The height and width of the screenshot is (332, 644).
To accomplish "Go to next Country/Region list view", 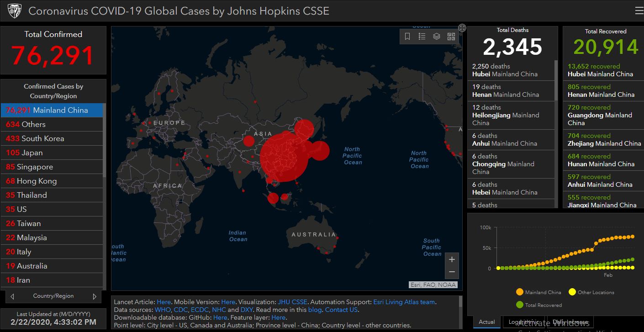I will pyautogui.click(x=95, y=296).
